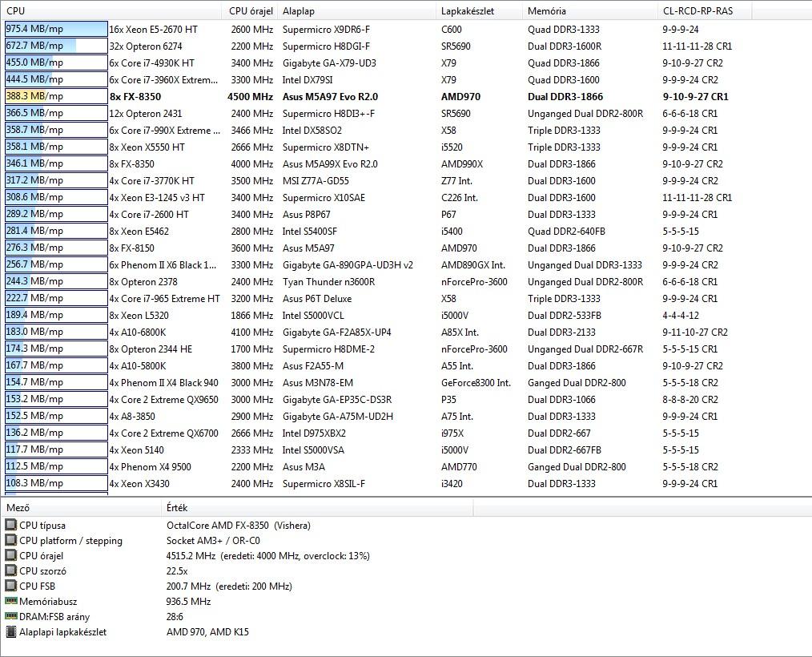Click the CPU szorzó chip icon
Image resolution: width=812 pixels, height=657 pixels.
pyautogui.click(x=10, y=570)
